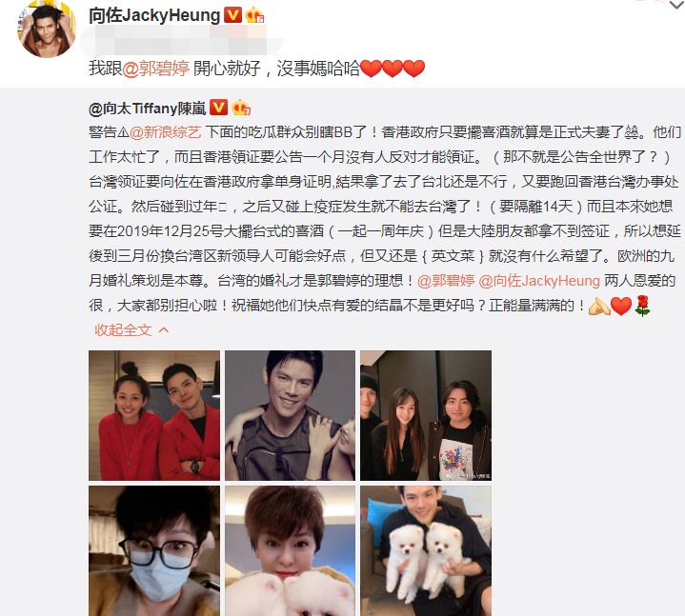View the man holding two white puppies photo
Image resolution: width=685 pixels, height=616 pixels.
click(x=426, y=551)
